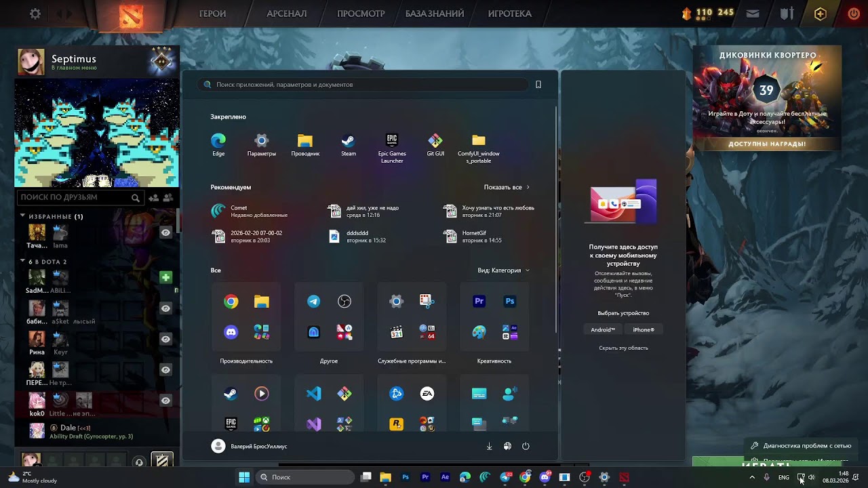Open Paint in Креативность category

tap(479, 332)
